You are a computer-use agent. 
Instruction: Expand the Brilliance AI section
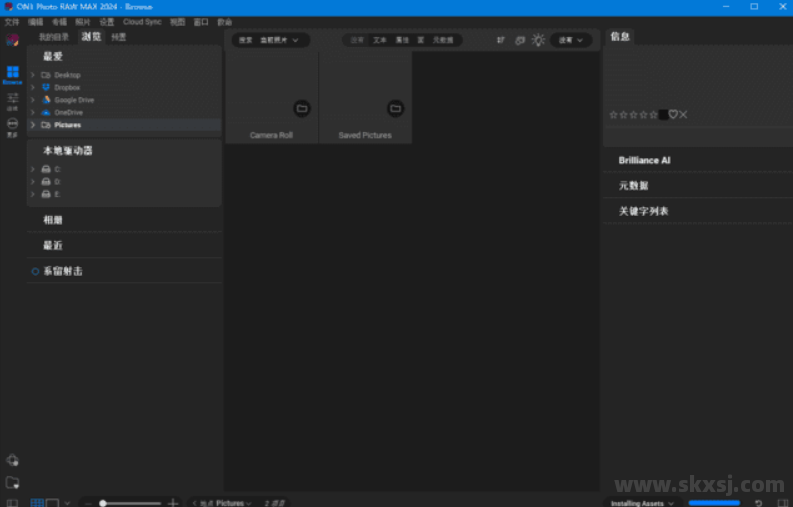point(644,160)
